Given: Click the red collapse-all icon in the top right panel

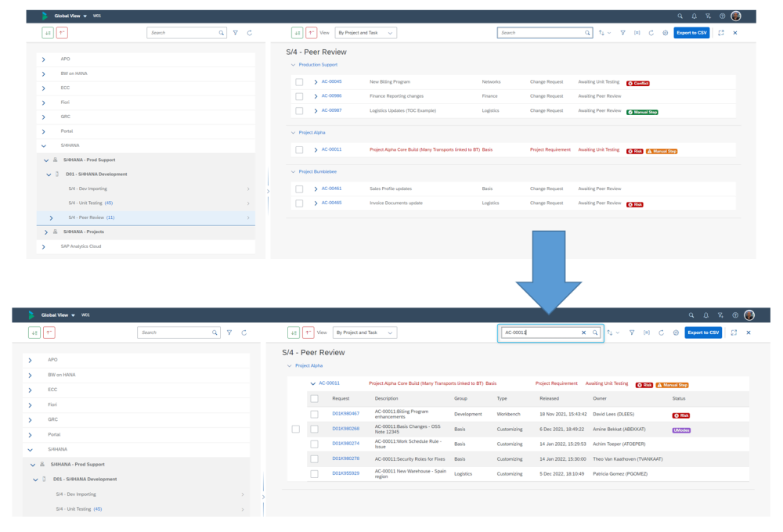Looking at the screenshot, I should (x=311, y=33).
